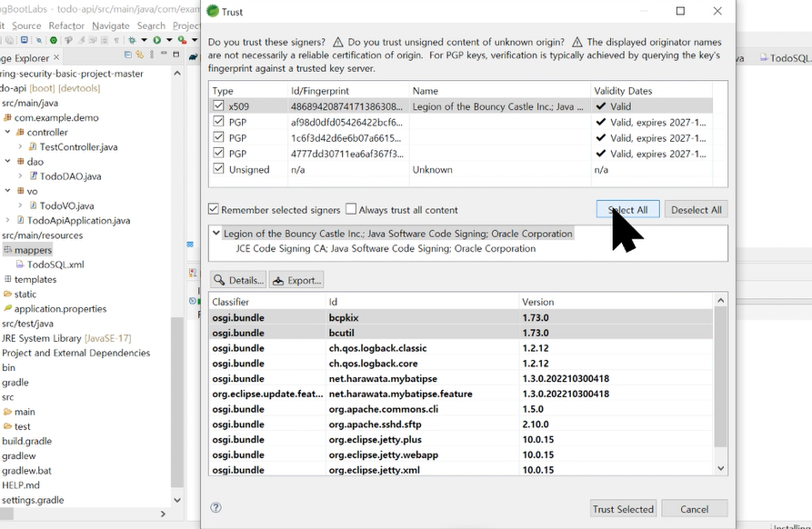Click the Select All button
This screenshot has width=812, height=529.
tap(627, 209)
